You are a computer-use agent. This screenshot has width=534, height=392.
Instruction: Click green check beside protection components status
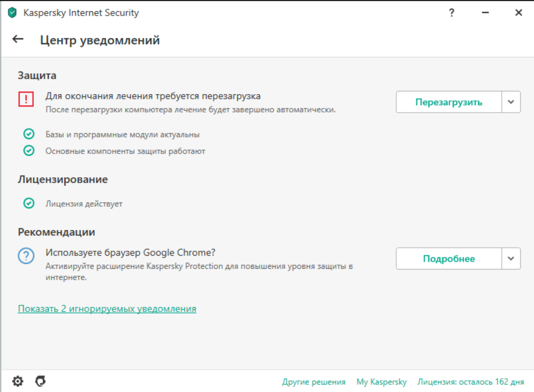coord(29,150)
